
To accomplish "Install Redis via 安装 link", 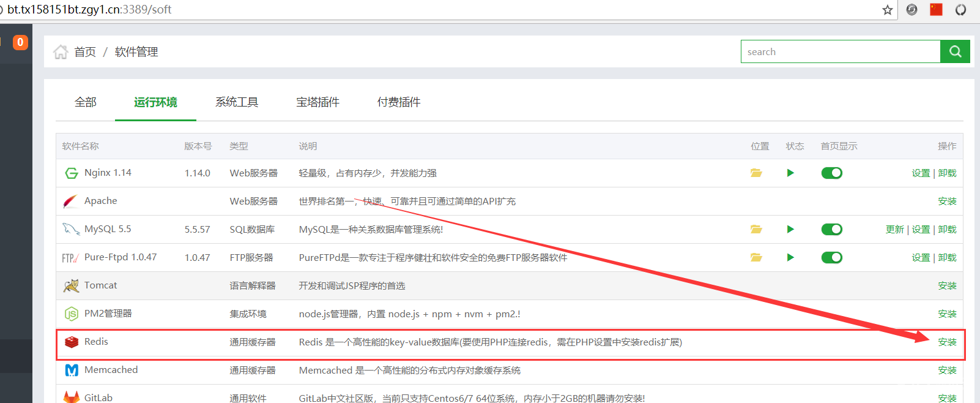I will point(947,342).
